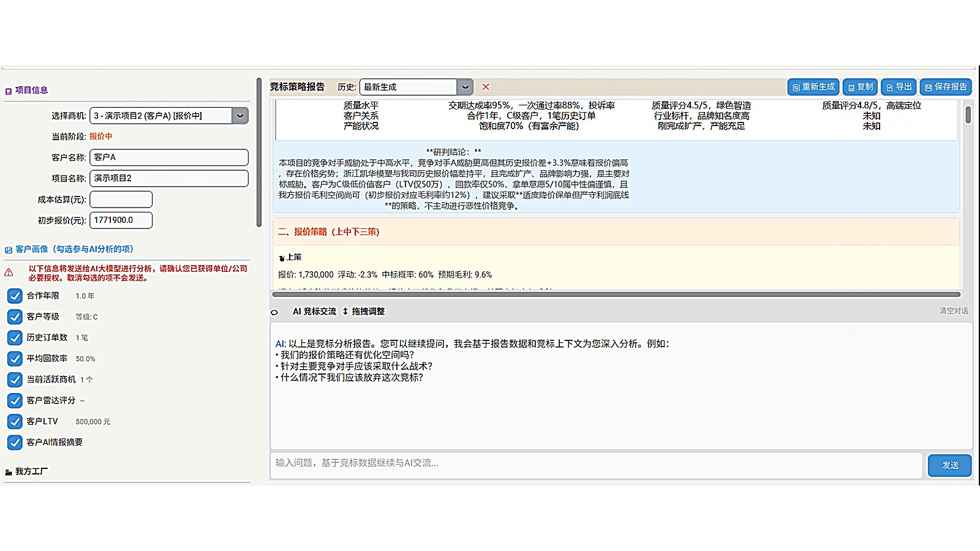Screen dimensions: 980x551
Task: Click the AI chat question input box
Action: pos(596,465)
